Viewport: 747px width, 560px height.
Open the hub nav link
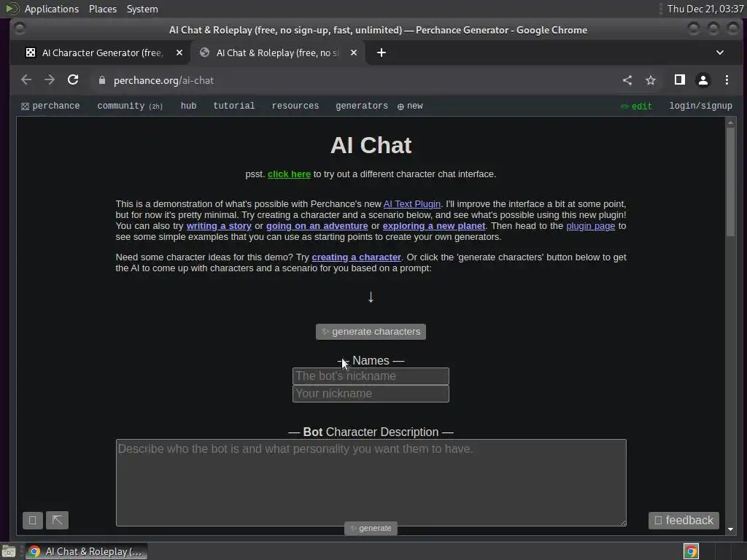[x=189, y=106]
